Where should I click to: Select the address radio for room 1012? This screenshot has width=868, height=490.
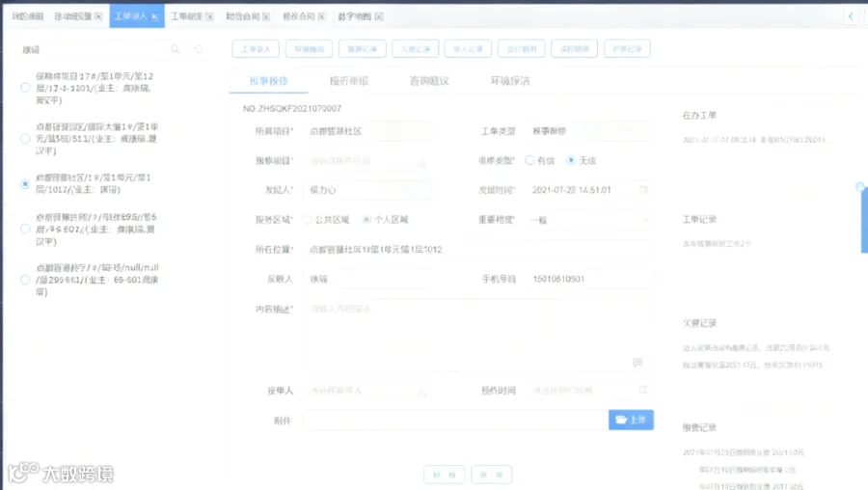coord(25,184)
